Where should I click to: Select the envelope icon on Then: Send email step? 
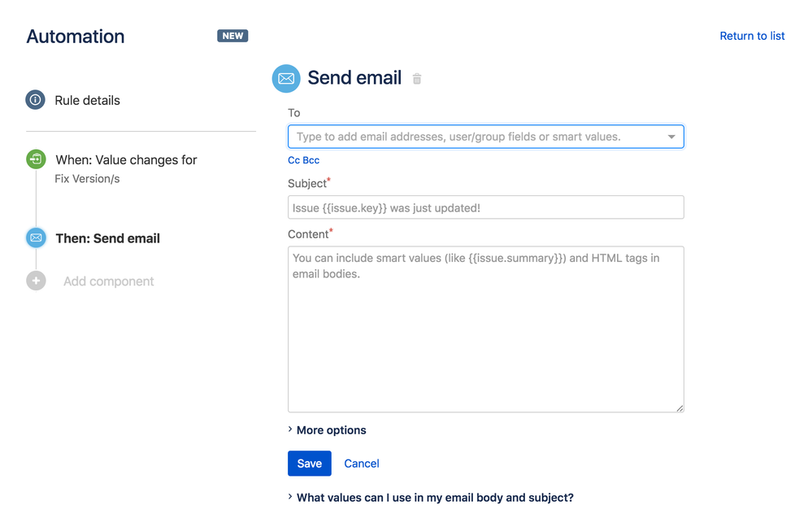[x=35, y=237]
